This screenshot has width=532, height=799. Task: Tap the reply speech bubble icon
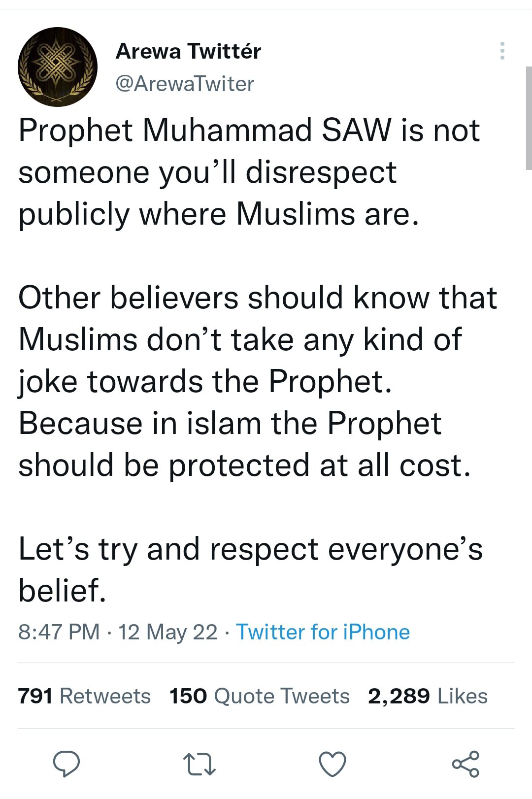pos(66,764)
